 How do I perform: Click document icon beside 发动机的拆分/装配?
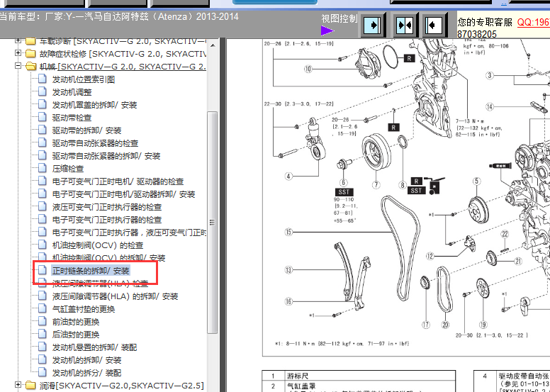coord(42,372)
